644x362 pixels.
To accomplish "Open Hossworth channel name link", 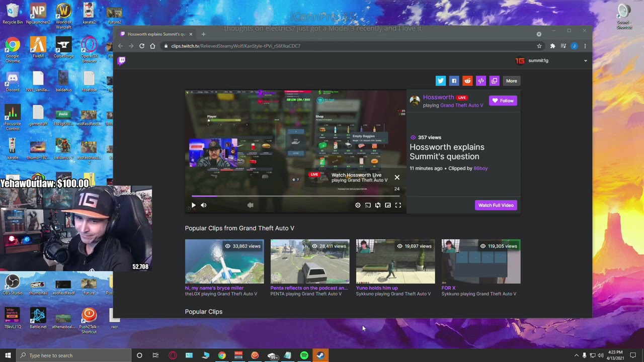I will (x=438, y=97).
